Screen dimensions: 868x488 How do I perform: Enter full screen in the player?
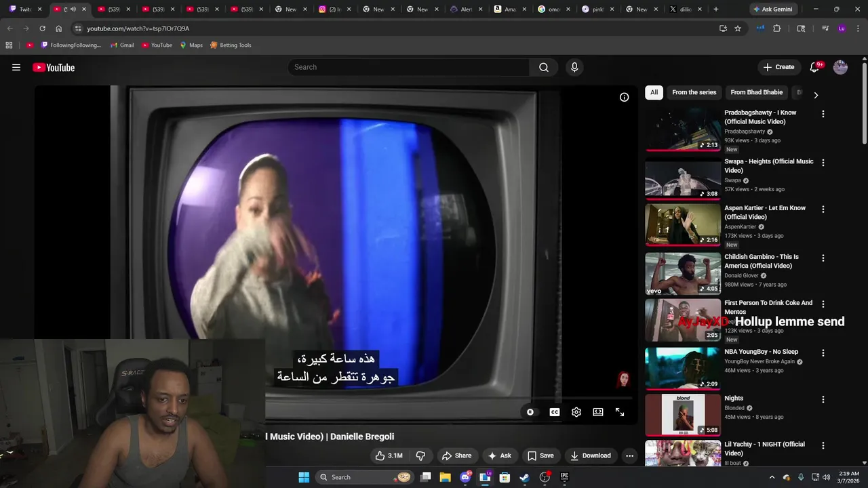[620, 412]
